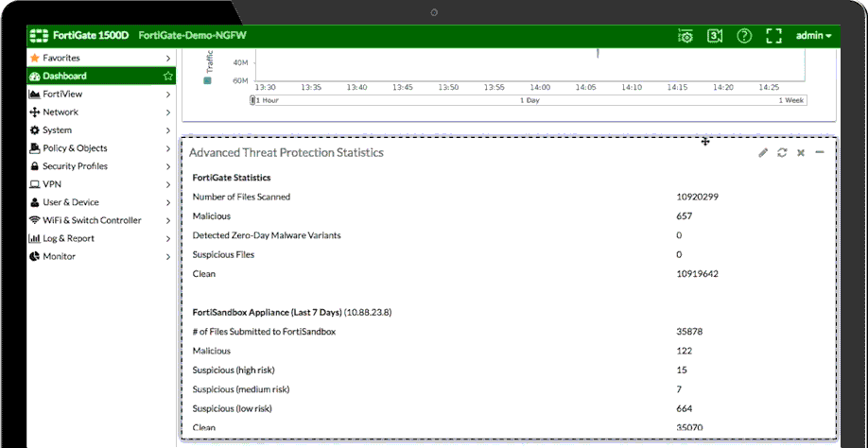Toggle fullscreen mode icon
The width and height of the screenshot is (868, 448).
click(773, 36)
